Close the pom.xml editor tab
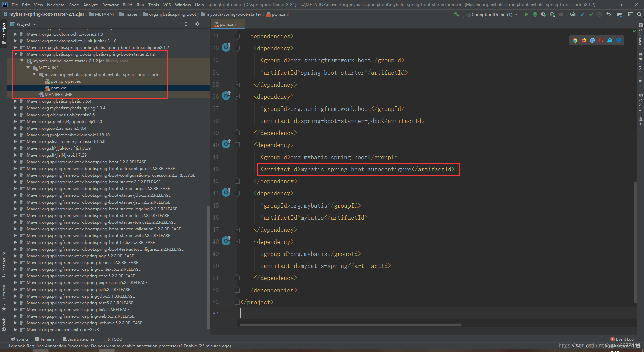 [x=240, y=24]
